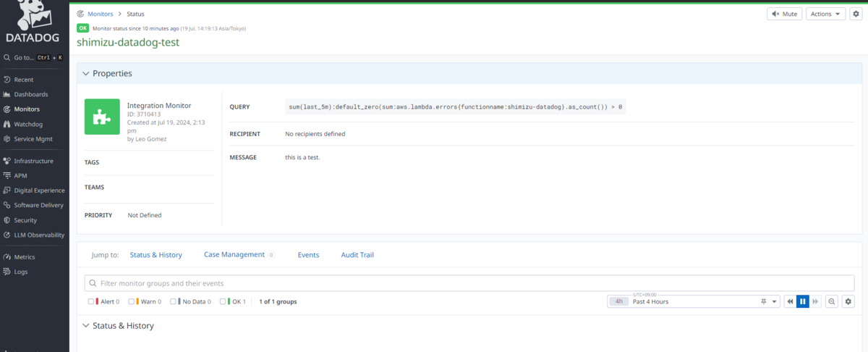Open Watchdog in the sidebar
Image resolution: width=868 pixels, height=352 pixels.
pos(23,124)
